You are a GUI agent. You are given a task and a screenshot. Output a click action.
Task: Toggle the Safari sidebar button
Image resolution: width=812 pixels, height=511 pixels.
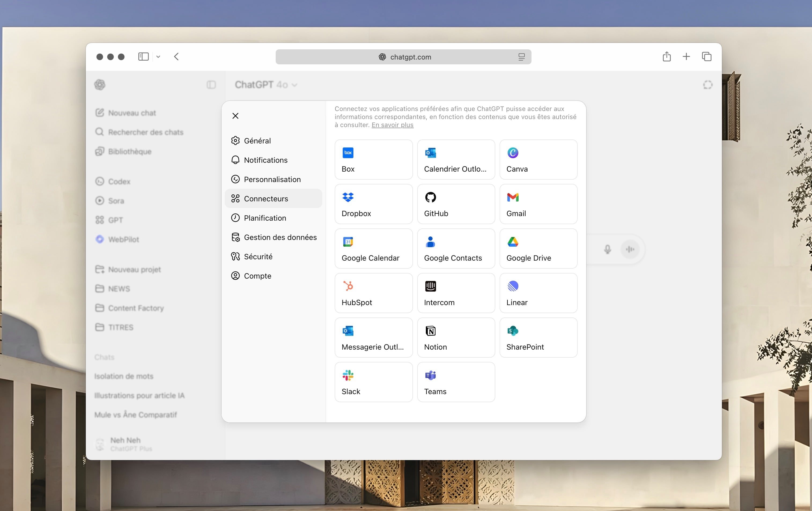[x=143, y=57]
